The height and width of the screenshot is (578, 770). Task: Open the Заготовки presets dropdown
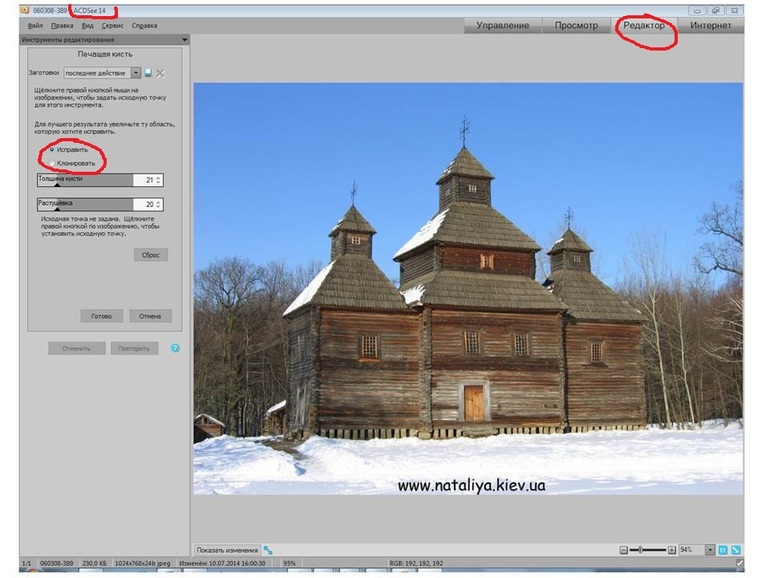pyautogui.click(x=136, y=73)
